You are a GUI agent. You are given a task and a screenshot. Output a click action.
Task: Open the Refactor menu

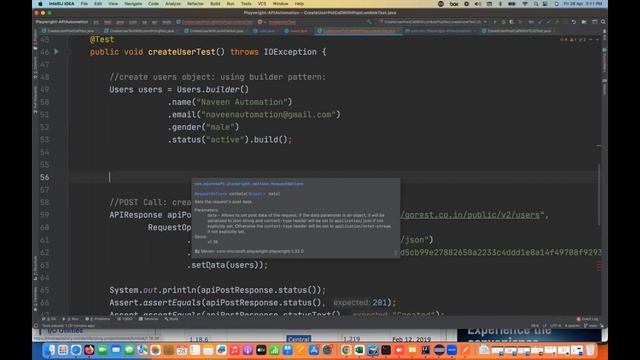coord(195,4)
